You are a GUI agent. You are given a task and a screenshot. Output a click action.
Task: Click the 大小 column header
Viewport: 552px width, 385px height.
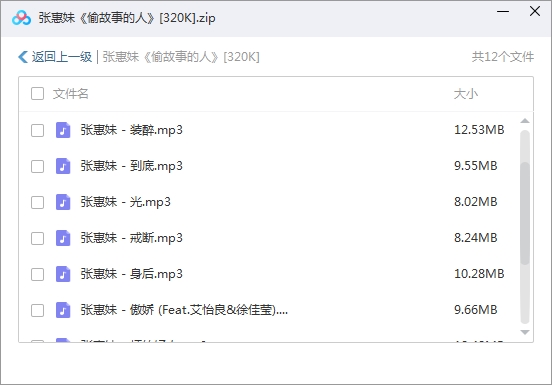click(465, 94)
